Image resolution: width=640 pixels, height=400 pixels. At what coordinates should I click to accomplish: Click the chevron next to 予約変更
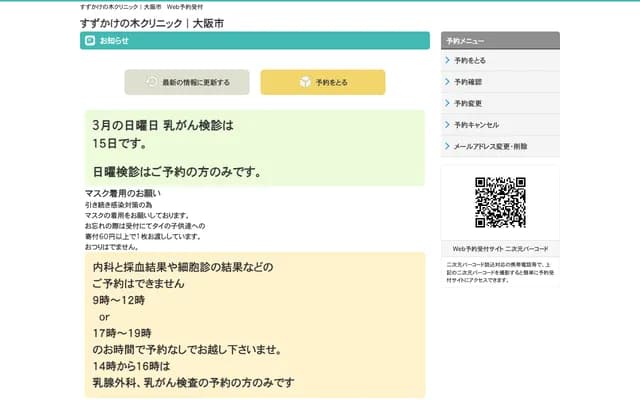pos(446,103)
